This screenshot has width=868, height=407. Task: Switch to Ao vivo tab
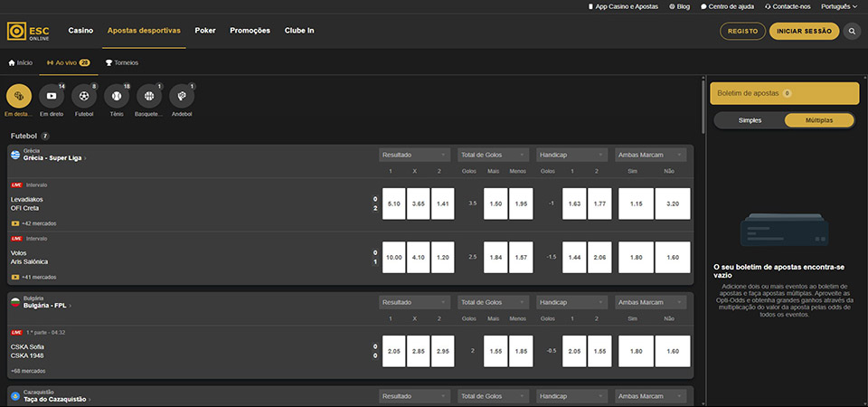click(x=69, y=63)
